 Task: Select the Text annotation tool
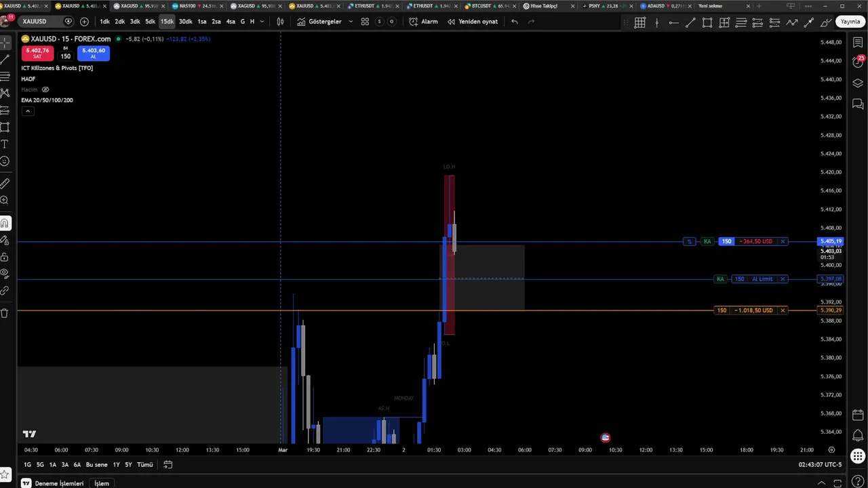[x=5, y=144]
